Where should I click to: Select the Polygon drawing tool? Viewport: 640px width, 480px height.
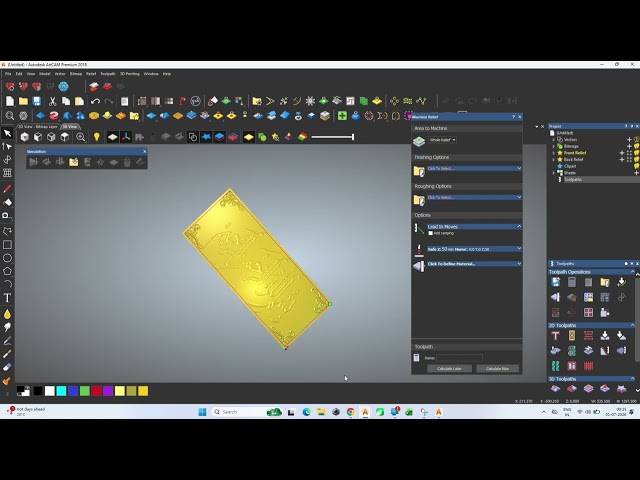click(7, 271)
